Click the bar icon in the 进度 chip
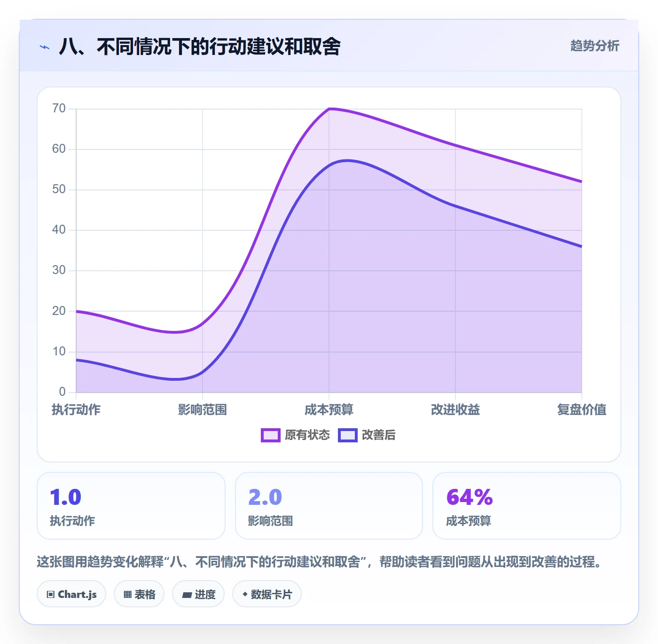The width and height of the screenshot is (658, 644). click(187, 595)
